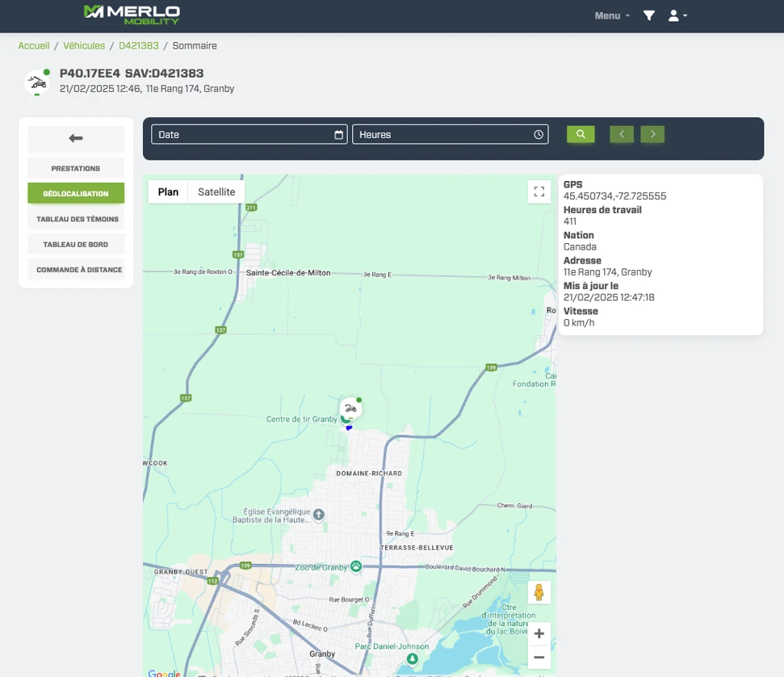Open the Heures time field
This screenshot has height=677, width=784.
click(x=450, y=134)
